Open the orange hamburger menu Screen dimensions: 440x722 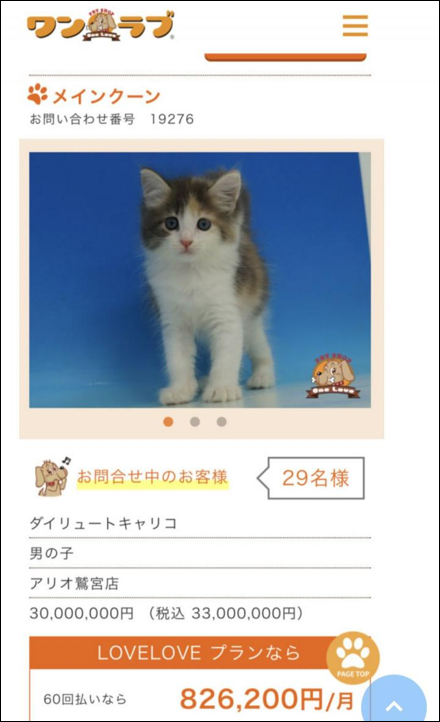click(x=355, y=25)
